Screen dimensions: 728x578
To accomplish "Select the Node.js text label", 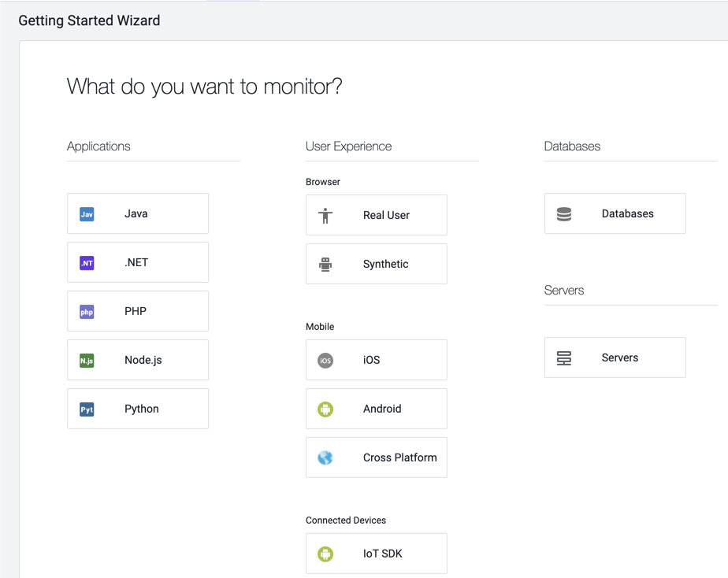I will 143,361.
